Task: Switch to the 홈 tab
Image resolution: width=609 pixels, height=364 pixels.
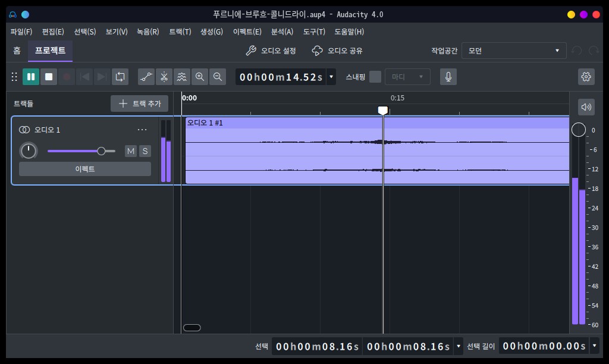Action: pos(17,51)
